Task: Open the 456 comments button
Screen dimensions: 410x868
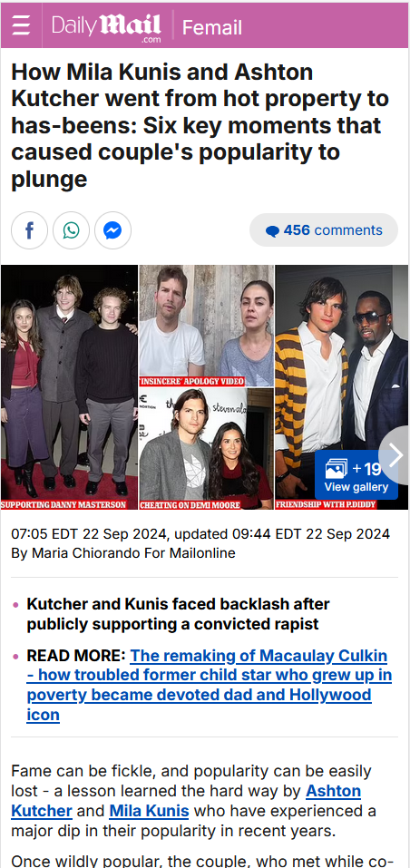Action: pyautogui.click(x=324, y=230)
